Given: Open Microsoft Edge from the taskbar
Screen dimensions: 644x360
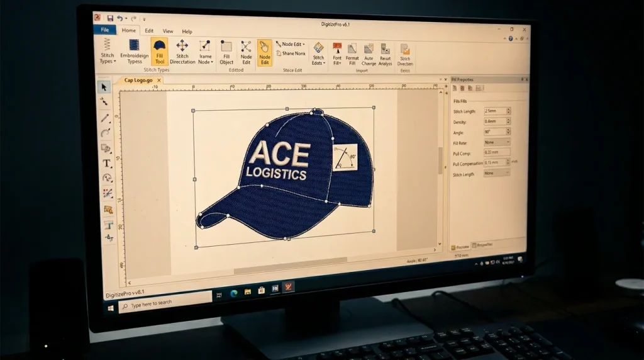Looking at the screenshot, I should (234, 293).
